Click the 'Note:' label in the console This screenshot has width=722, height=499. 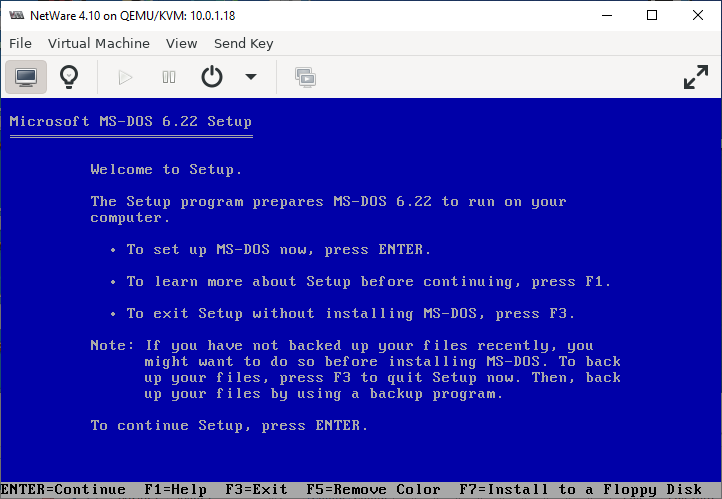112,345
